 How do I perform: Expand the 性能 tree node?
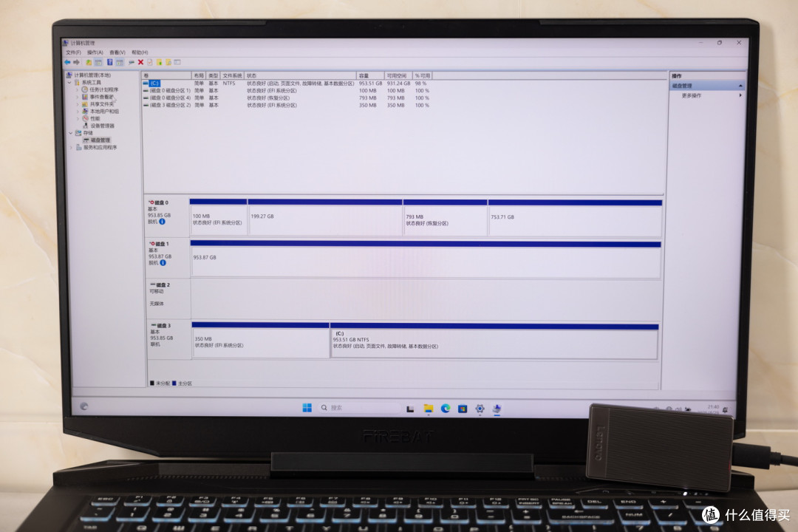pos(78,118)
